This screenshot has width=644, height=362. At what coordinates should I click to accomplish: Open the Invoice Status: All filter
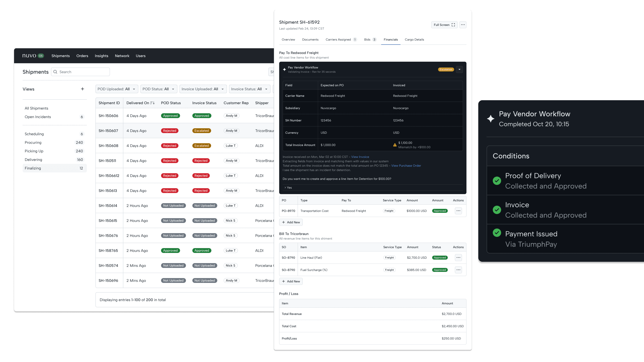250,89
